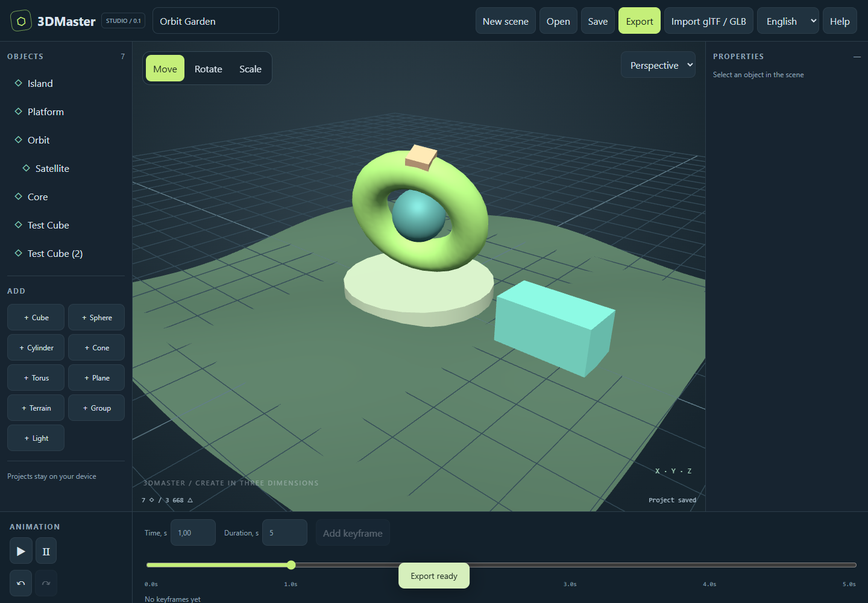Open a saved project with Open
This screenshot has width=868, height=603.
tap(558, 21)
